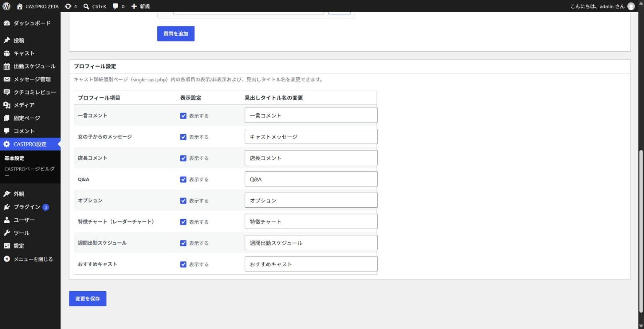The height and width of the screenshot is (329, 644).
Task: Open コメント sidebar menu
Action: [30, 131]
